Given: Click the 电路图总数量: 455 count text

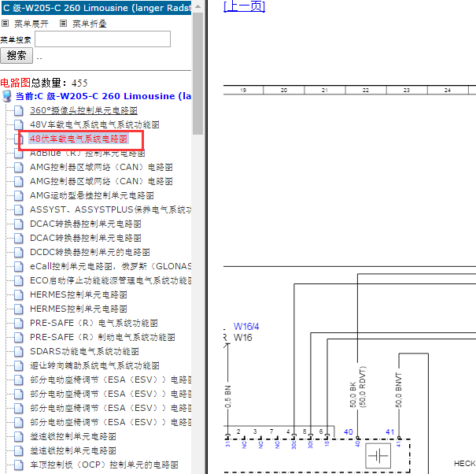Looking at the screenshot, I should click(44, 83).
